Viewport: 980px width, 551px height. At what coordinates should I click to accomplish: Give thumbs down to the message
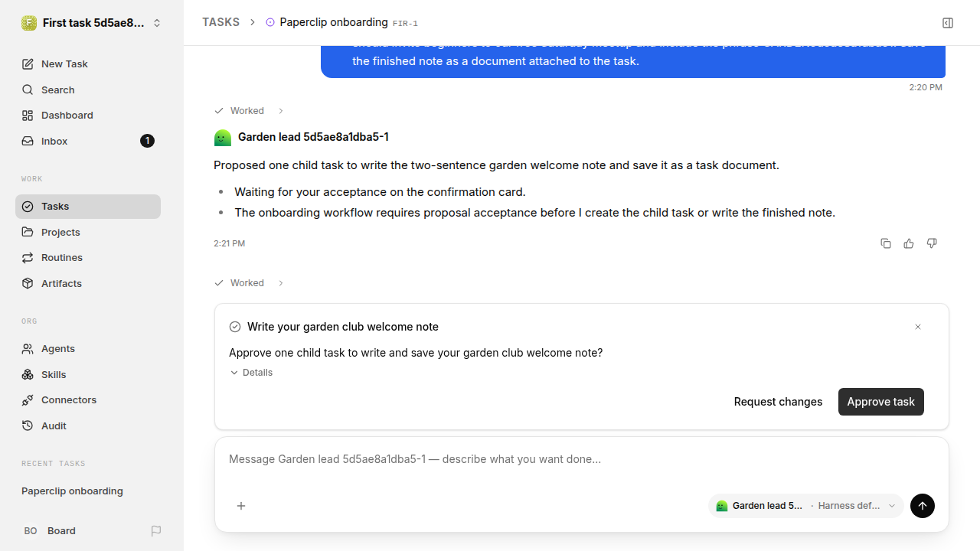click(932, 243)
